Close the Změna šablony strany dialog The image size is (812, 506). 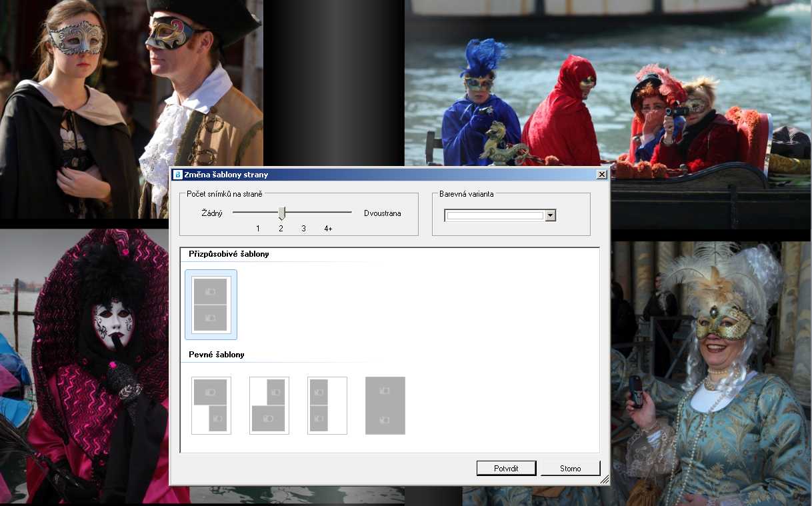click(601, 175)
